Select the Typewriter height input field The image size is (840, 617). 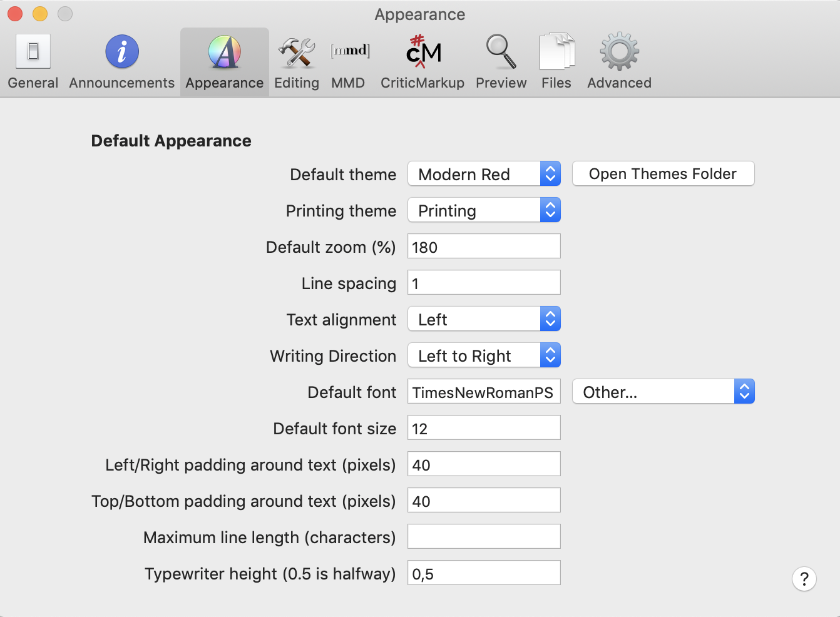(484, 573)
